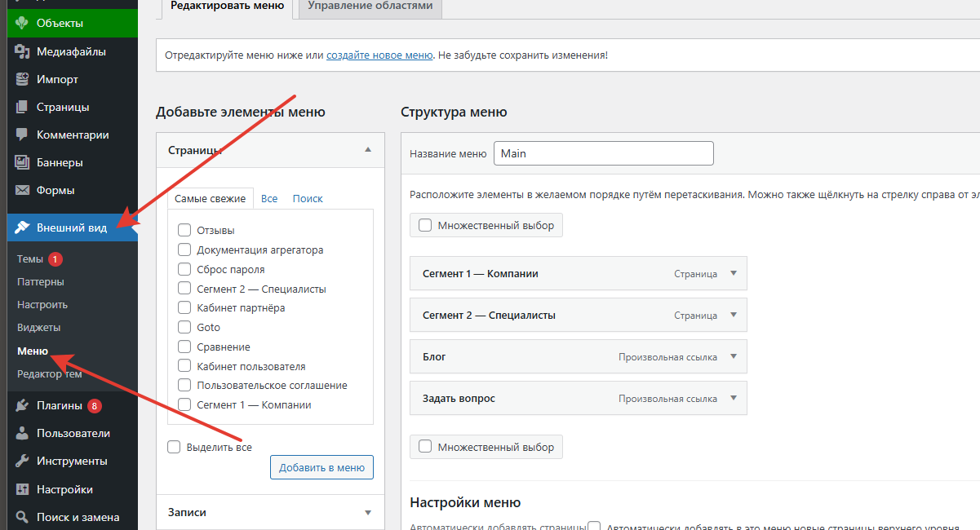
Task: Follow the 'создайте новое меню' link
Action: [x=379, y=56]
